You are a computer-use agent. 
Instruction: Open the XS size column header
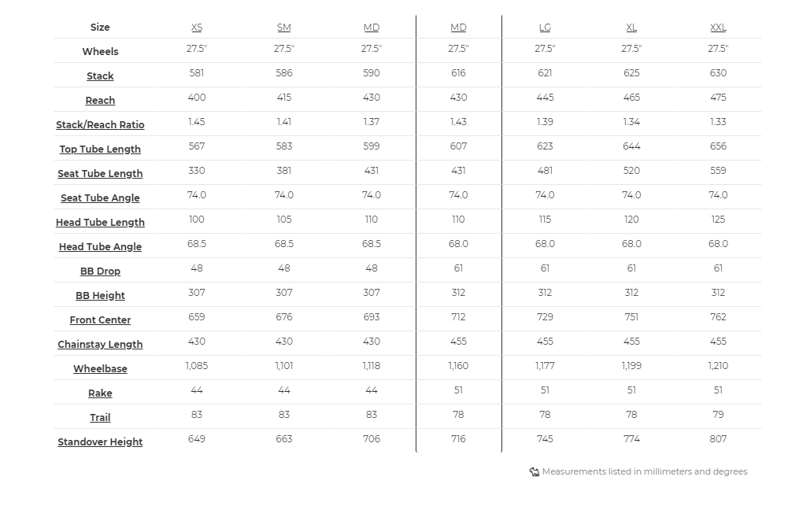197,28
